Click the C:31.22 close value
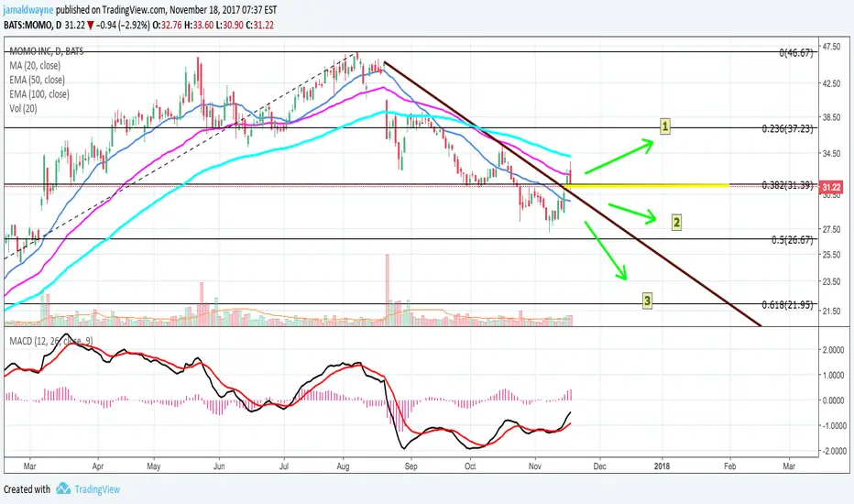This screenshot has height=504, width=854. [x=260, y=25]
